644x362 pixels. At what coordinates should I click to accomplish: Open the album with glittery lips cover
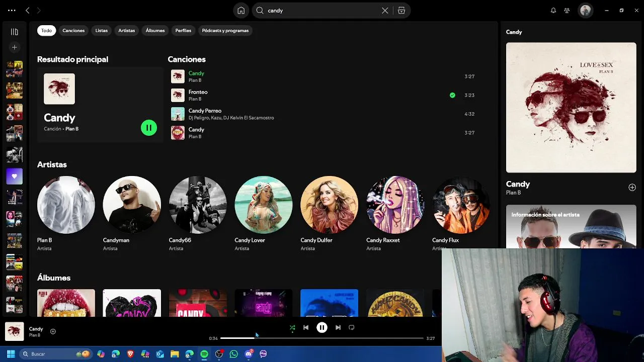point(66,303)
